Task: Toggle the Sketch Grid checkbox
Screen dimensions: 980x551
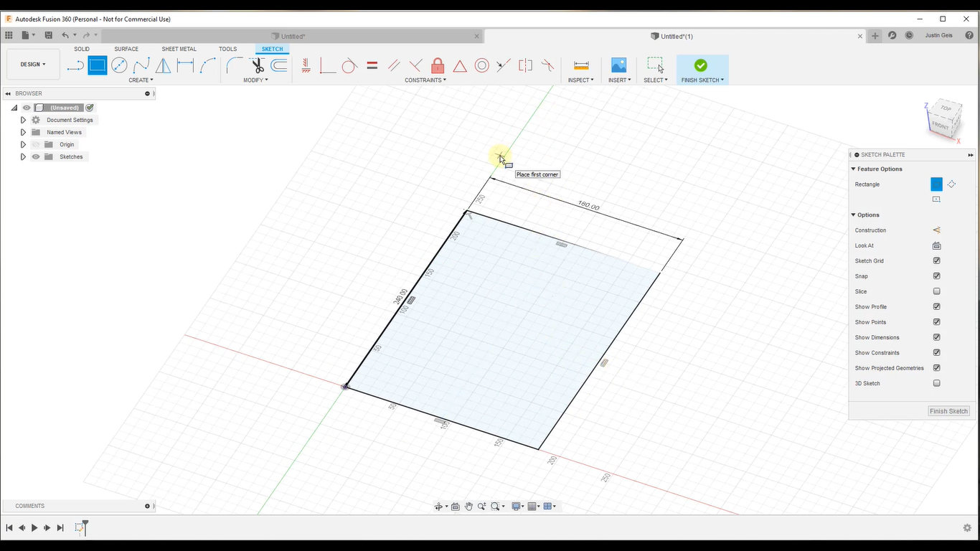Action: tap(936, 261)
